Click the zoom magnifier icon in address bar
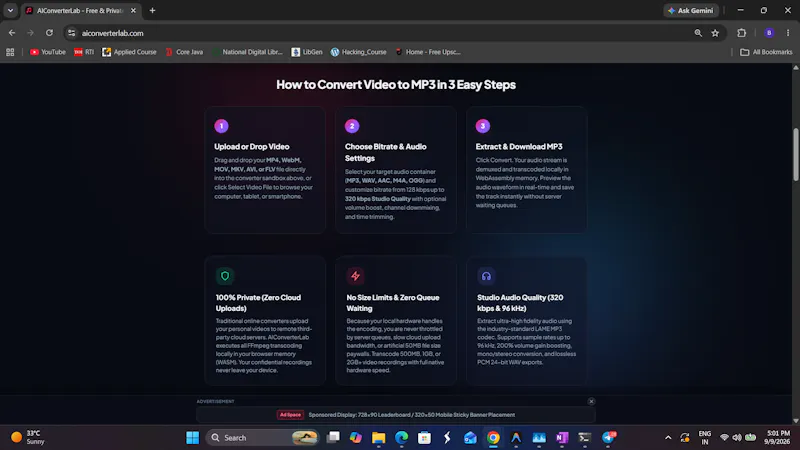The height and width of the screenshot is (450, 800). (698, 33)
